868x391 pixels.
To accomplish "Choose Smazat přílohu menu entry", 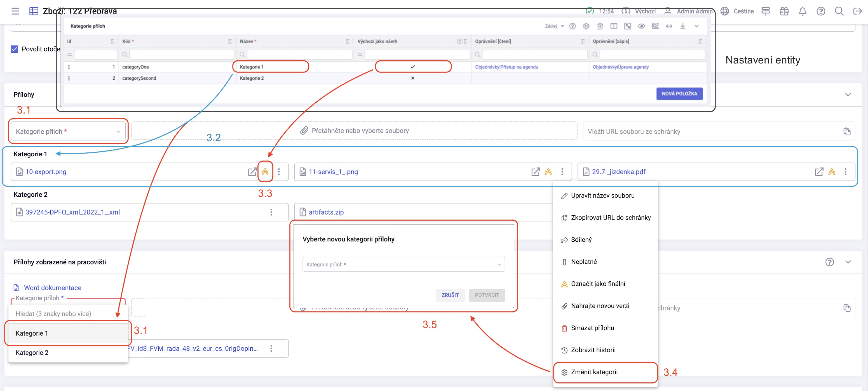I will point(592,328).
